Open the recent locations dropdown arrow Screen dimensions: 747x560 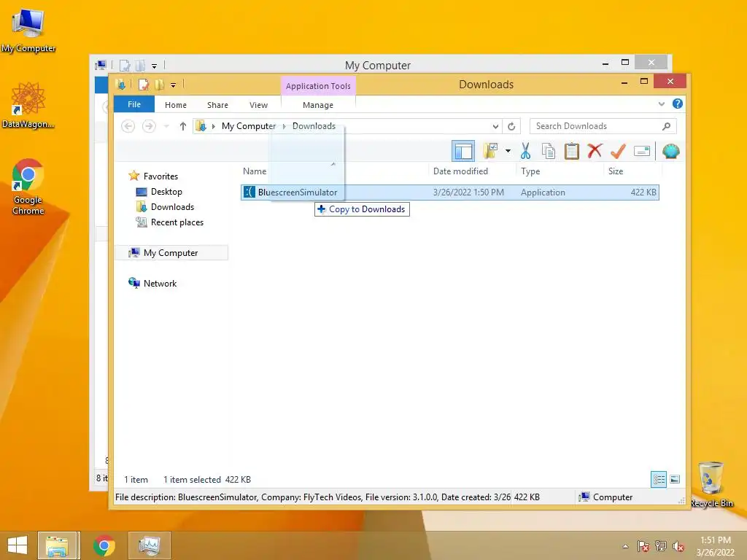(x=166, y=126)
